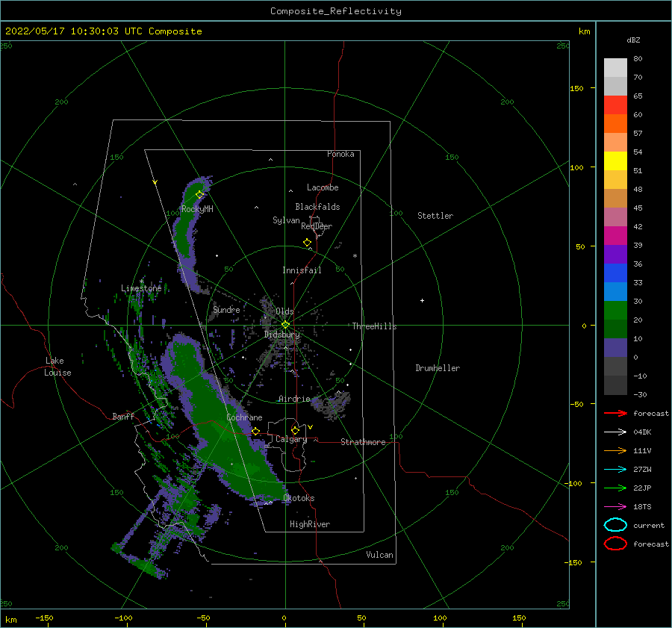
Task: Click the yellow diamond marker below Cochrane
Action: (x=255, y=432)
